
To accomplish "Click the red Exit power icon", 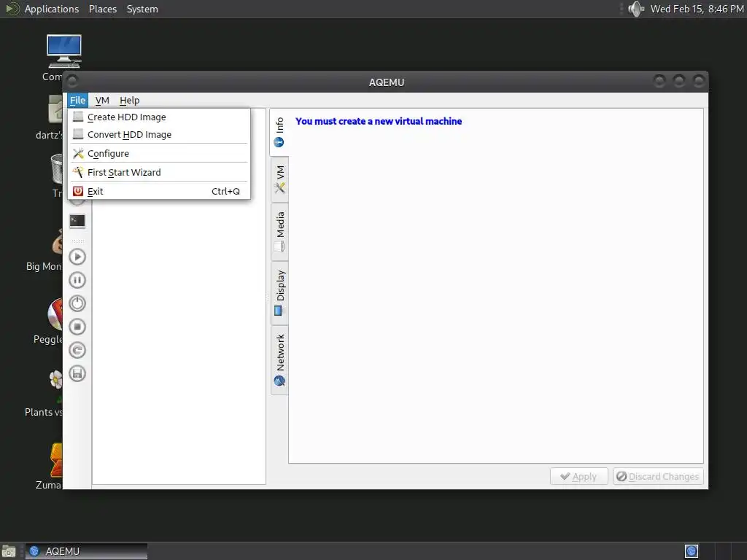I will coord(78,191).
